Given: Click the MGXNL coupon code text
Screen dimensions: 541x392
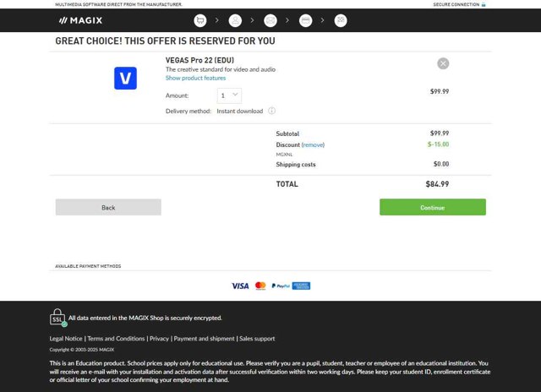Looking at the screenshot, I should (x=284, y=155).
